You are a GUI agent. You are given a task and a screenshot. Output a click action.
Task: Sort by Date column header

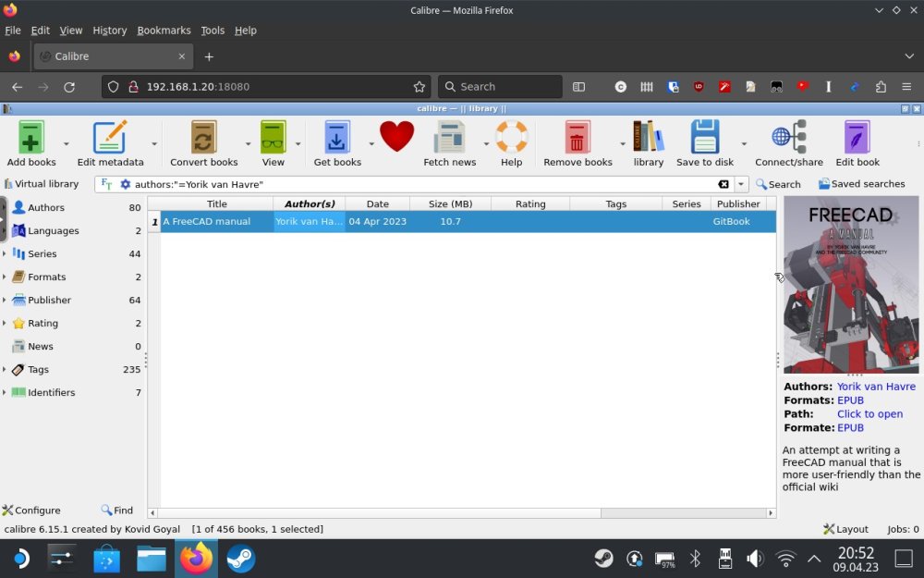pyautogui.click(x=377, y=203)
